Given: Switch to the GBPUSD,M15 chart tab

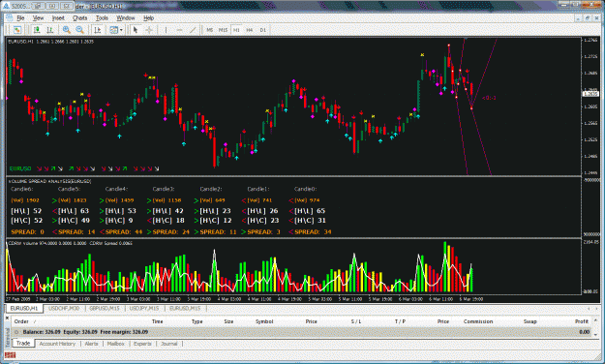Looking at the screenshot, I should (x=105, y=309).
